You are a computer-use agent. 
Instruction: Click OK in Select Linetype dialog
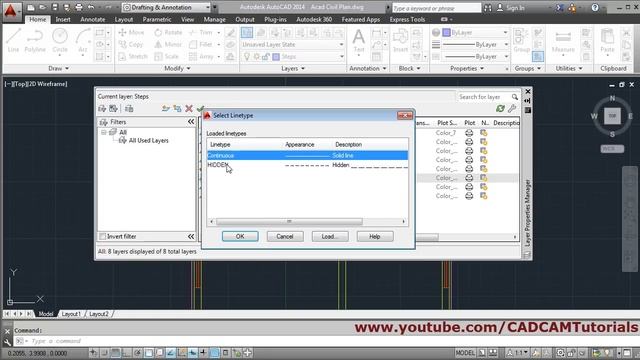point(240,236)
